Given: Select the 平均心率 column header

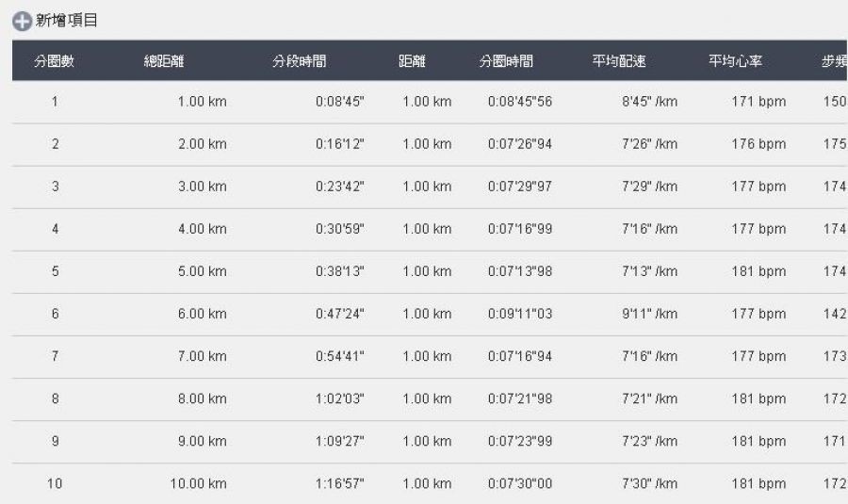Looking at the screenshot, I should [736, 61].
